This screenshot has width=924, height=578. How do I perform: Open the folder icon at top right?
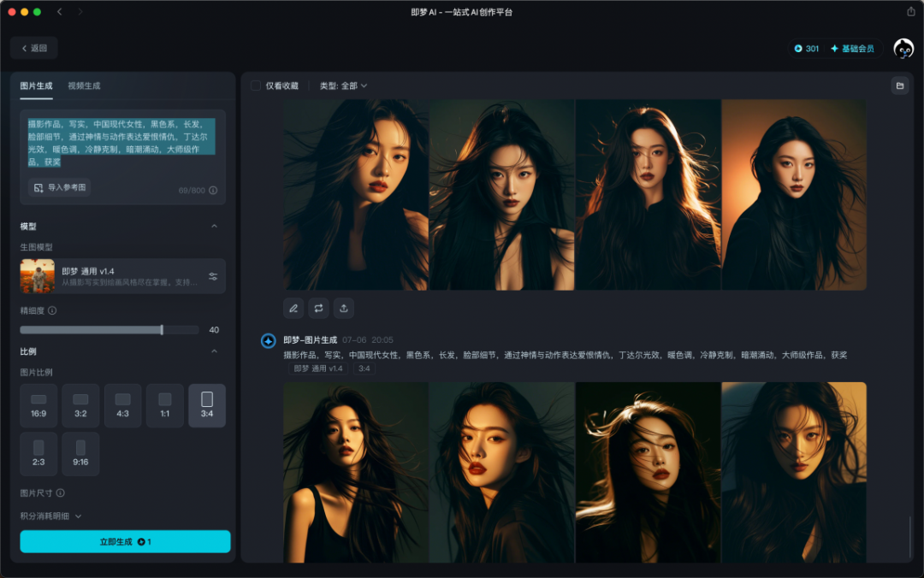(900, 86)
